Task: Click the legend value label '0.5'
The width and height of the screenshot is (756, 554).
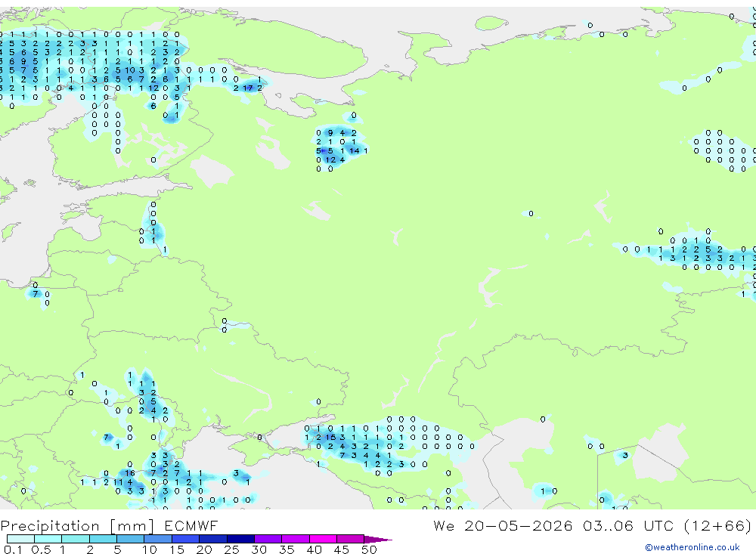Action: pos(41,549)
